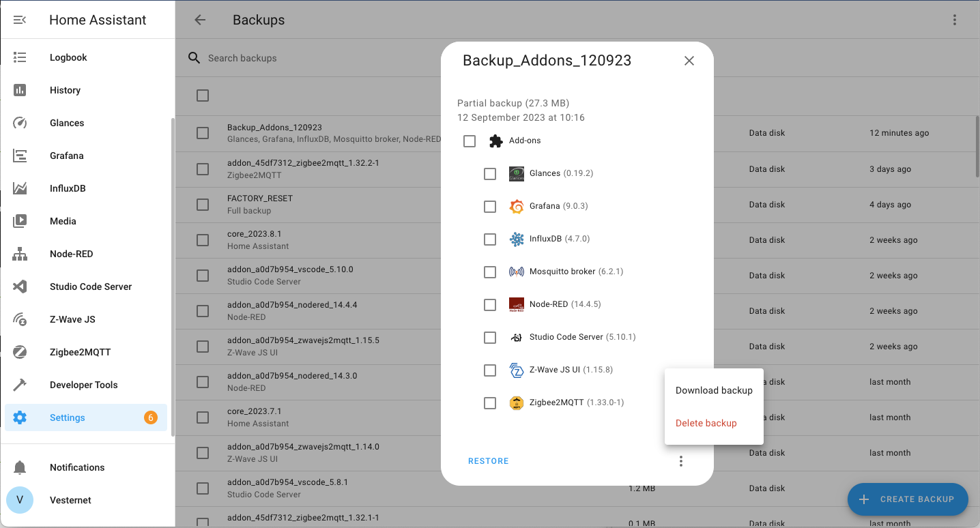Screen dimensions: 980x528
Task: Open Studio Code Server sidebar item
Action: click(x=86, y=287)
